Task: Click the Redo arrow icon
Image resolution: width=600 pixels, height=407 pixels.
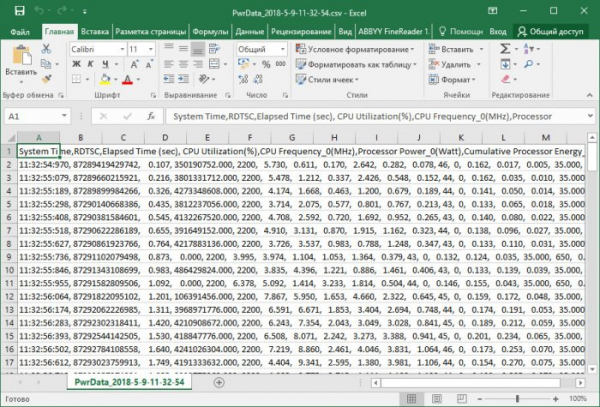Action: pyautogui.click(x=62, y=11)
